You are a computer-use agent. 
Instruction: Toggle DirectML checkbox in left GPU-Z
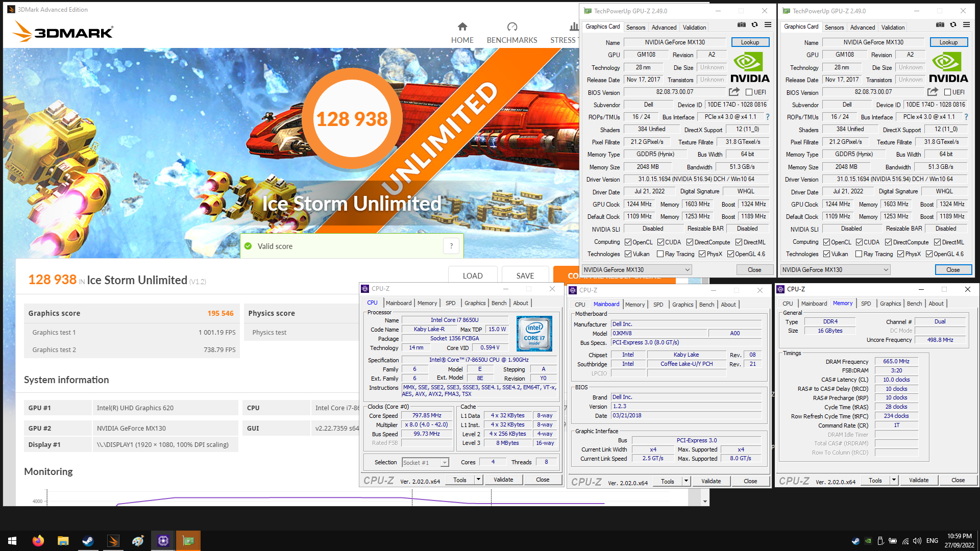tap(739, 242)
